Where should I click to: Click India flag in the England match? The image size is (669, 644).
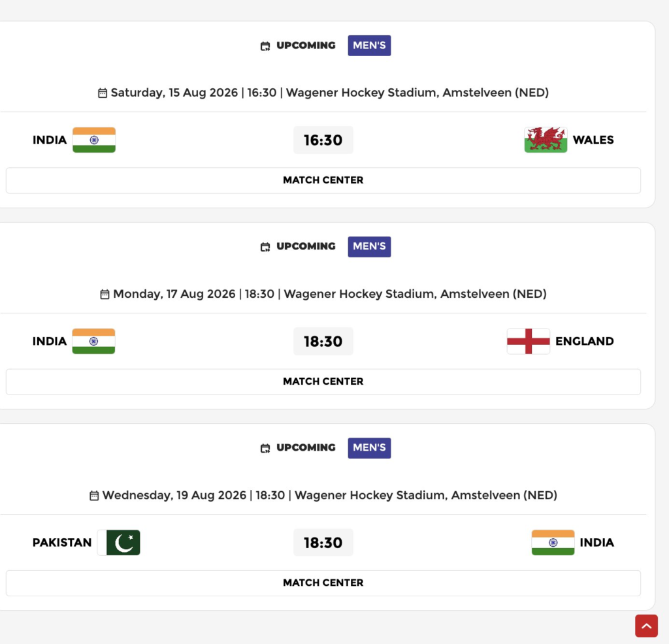(93, 341)
